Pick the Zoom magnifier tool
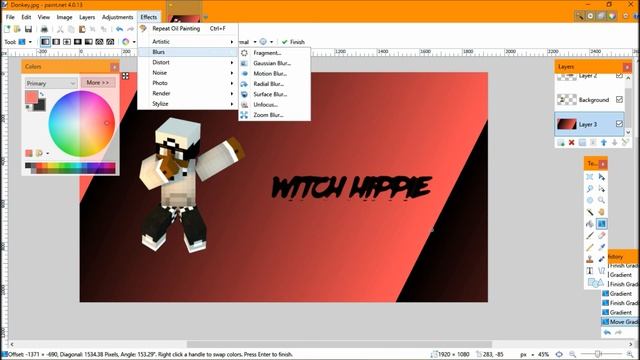This screenshot has height=360, width=640. click(x=602, y=200)
